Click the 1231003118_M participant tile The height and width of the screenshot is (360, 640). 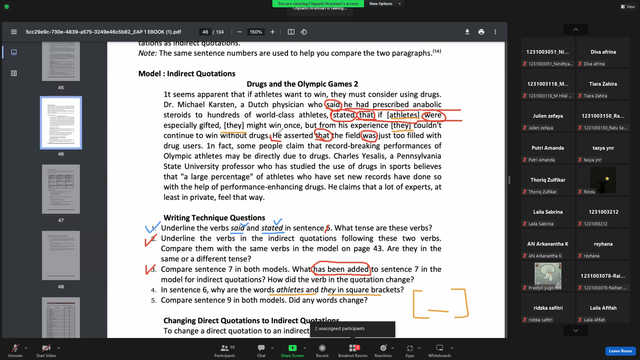(x=548, y=84)
